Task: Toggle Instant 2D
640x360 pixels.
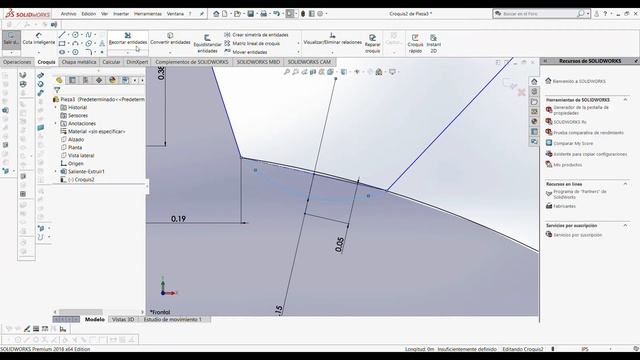Action: pyautogui.click(x=433, y=44)
